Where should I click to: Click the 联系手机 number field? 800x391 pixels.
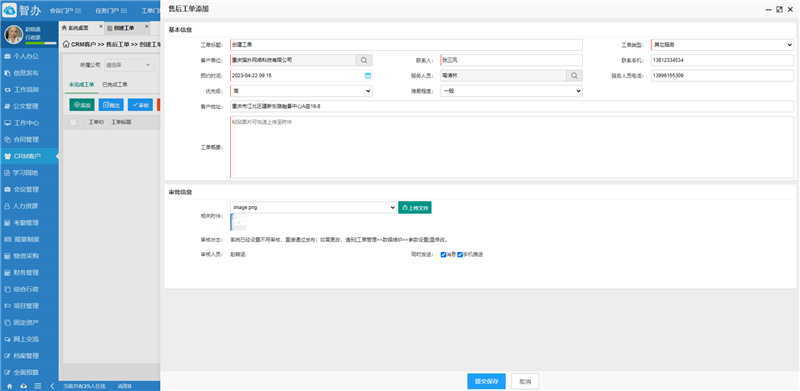point(722,60)
